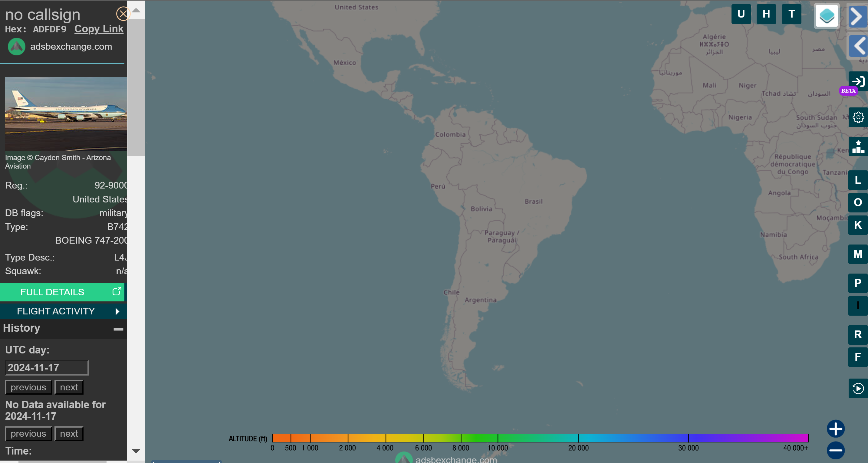This screenshot has width=868, height=463.
Task: Click the Image © Cayden Smith credit text
Action: (x=58, y=162)
